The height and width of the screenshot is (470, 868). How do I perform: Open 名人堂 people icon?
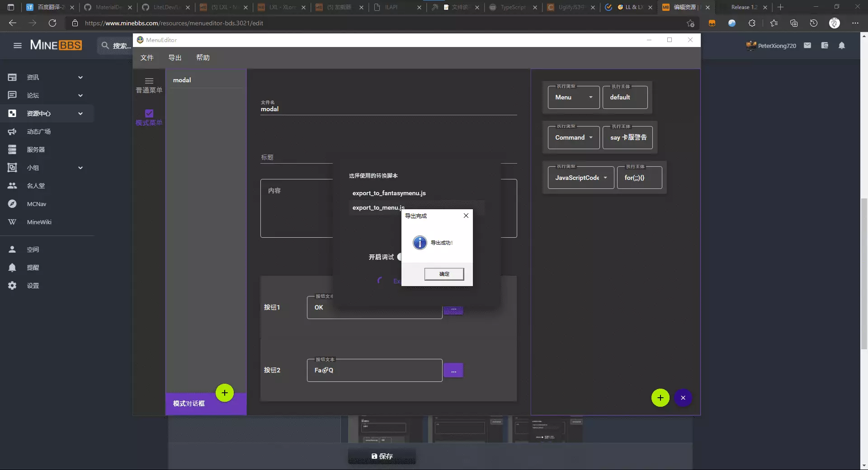12,186
